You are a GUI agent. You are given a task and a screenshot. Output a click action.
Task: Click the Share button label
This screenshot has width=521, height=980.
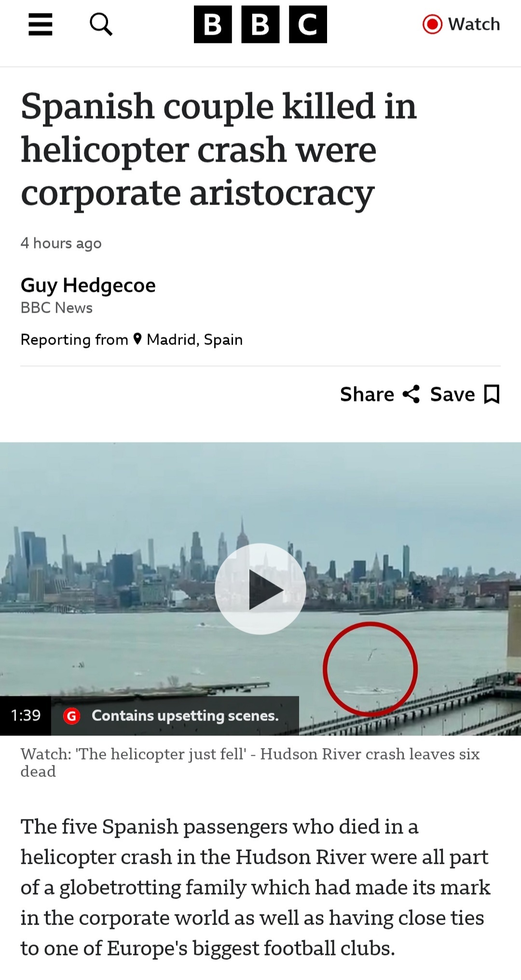pos(367,394)
